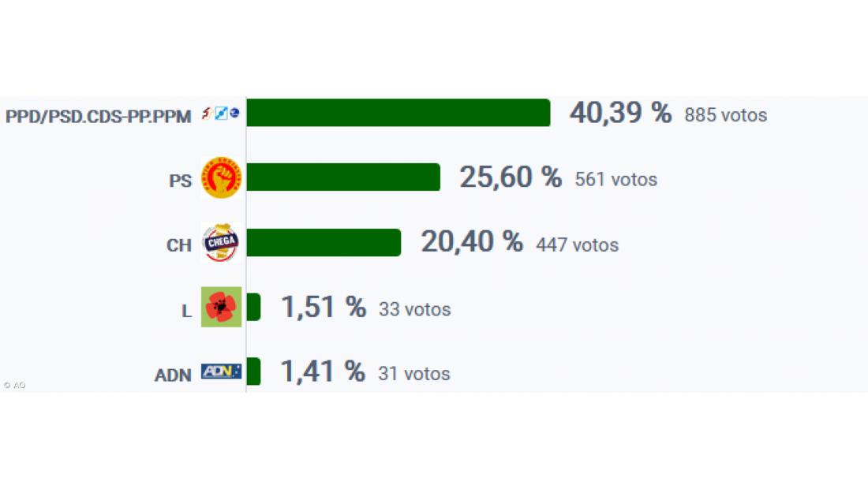Click the 40,39 % percentage value
Viewport: 868px width, 489px height.
click(x=620, y=113)
